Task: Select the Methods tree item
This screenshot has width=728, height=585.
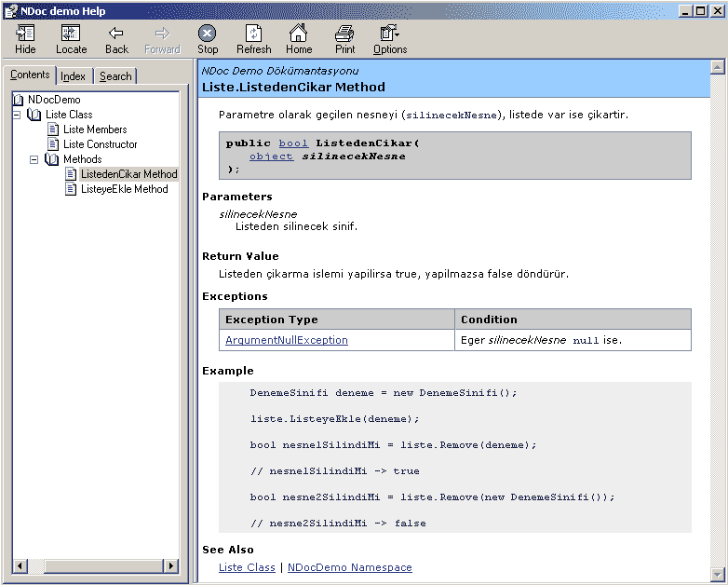Action: [x=83, y=159]
